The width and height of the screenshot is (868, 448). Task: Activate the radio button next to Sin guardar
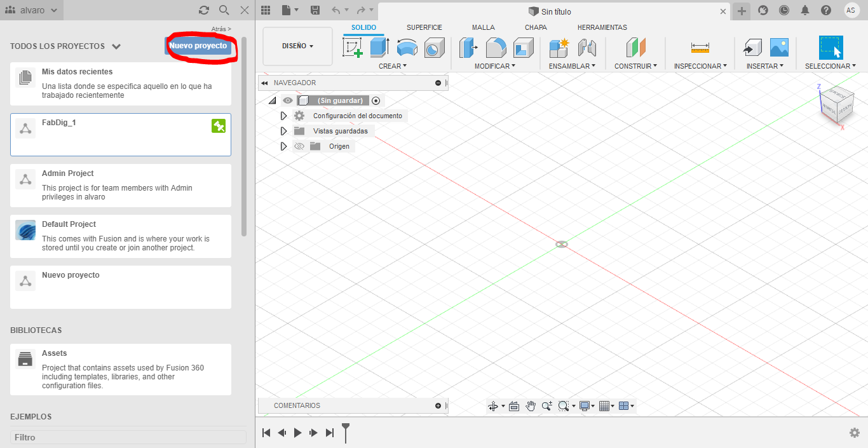click(375, 100)
